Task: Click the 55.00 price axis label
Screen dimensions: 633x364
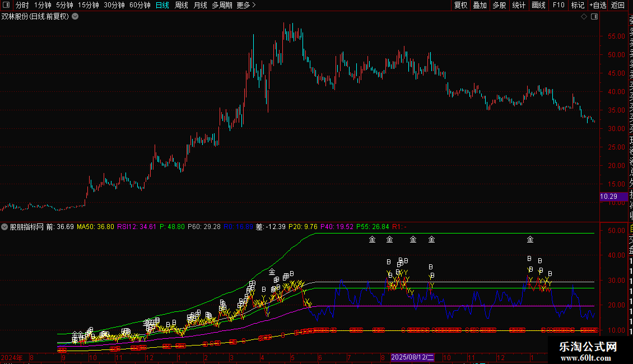Action: pyautogui.click(x=616, y=36)
